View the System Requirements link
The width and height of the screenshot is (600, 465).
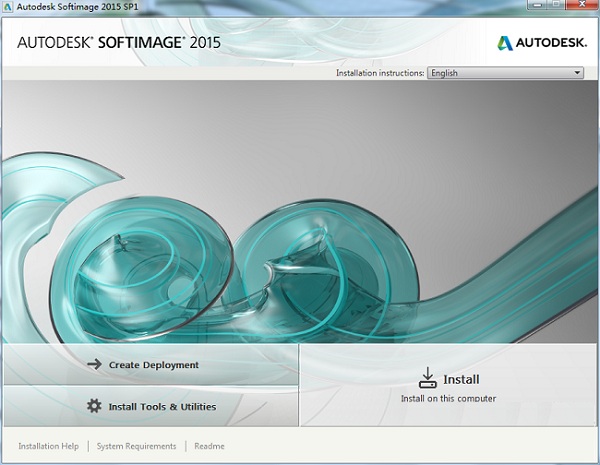tap(137, 446)
